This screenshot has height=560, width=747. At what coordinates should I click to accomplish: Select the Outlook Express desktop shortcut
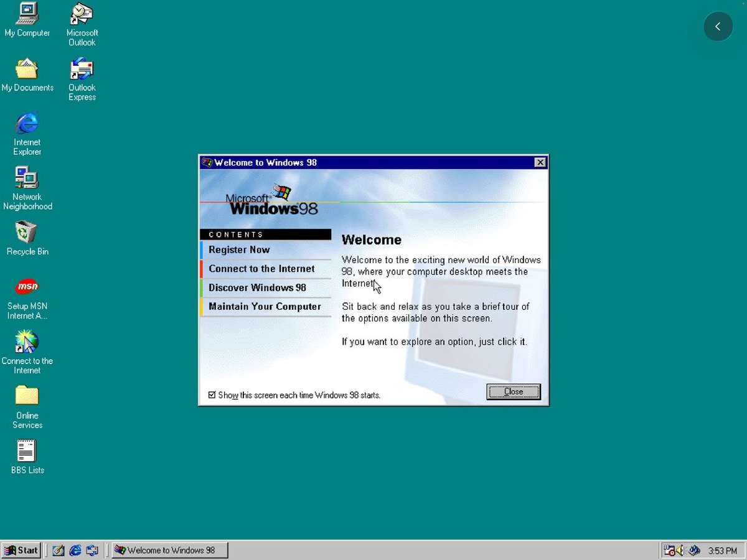(x=82, y=79)
